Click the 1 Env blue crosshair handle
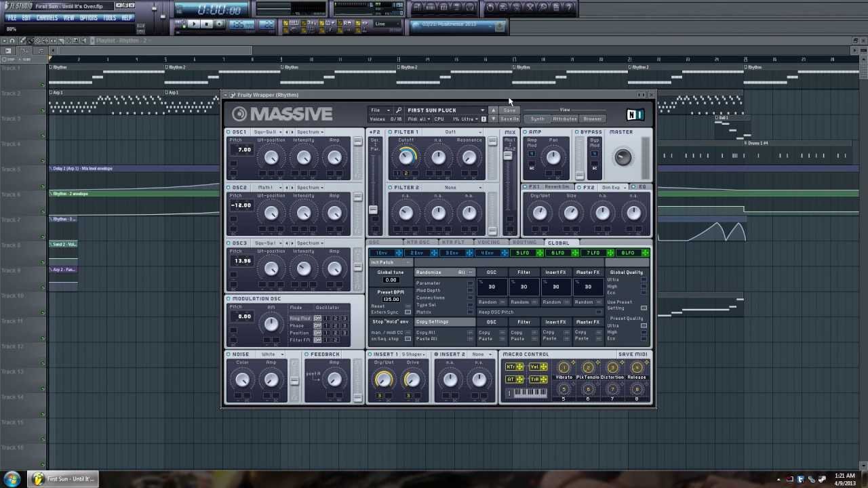 [x=399, y=253]
